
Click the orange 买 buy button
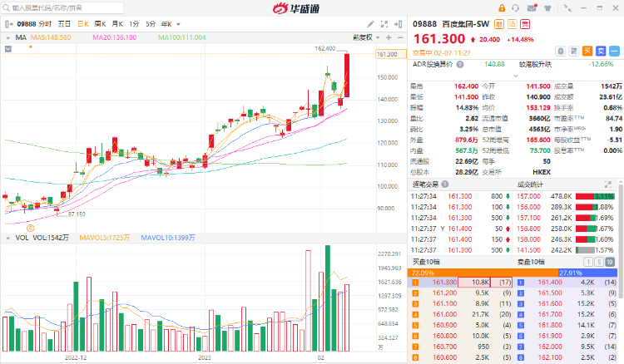[x=587, y=51]
